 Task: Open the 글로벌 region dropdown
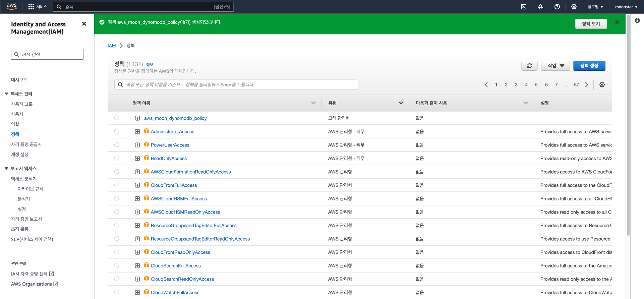[595, 7]
